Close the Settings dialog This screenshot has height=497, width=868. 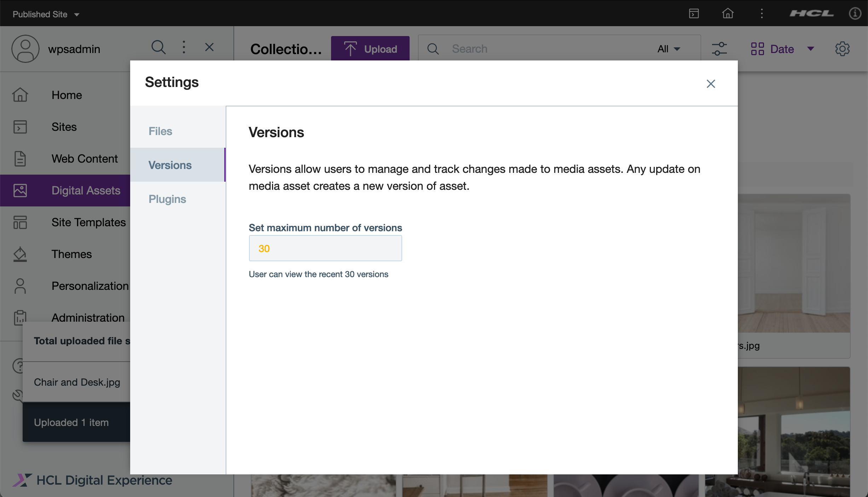(711, 83)
